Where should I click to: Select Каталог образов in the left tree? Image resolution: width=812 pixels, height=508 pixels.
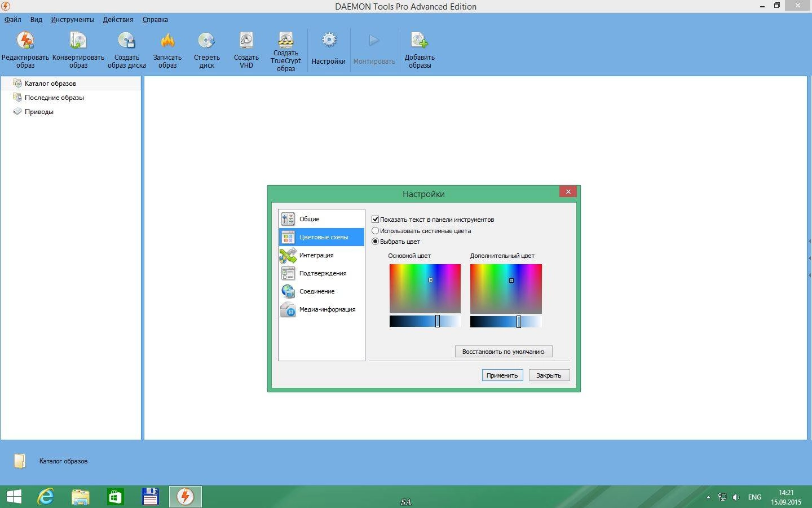tap(70, 83)
